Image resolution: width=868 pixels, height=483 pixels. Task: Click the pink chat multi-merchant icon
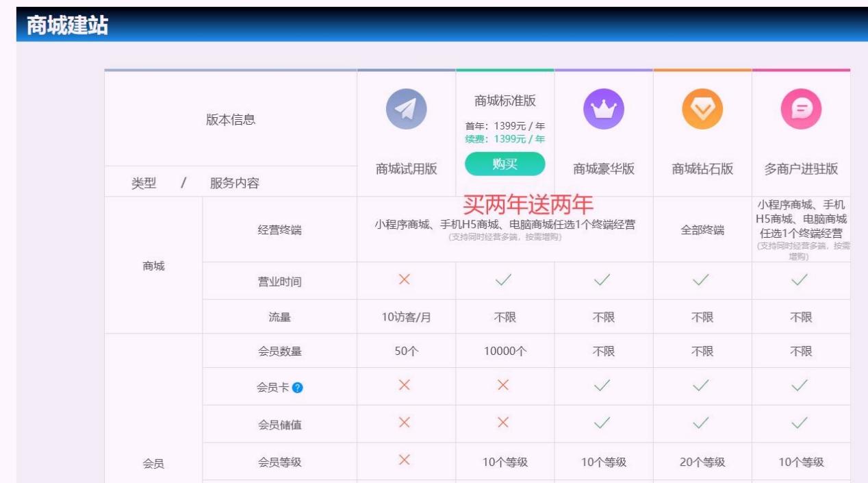click(x=801, y=110)
